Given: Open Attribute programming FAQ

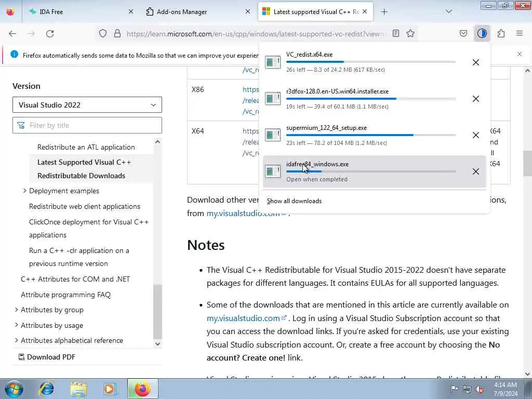Looking at the screenshot, I should (66, 295).
